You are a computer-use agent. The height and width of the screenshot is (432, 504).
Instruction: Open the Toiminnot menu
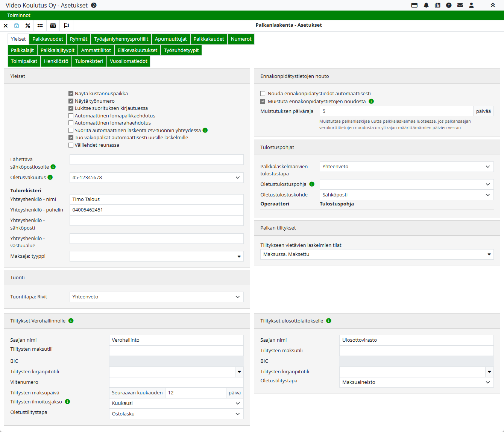(x=19, y=15)
